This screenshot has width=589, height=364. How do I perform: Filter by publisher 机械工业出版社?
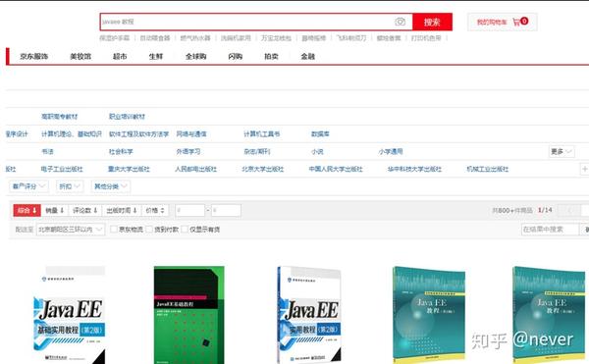click(x=488, y=169)
